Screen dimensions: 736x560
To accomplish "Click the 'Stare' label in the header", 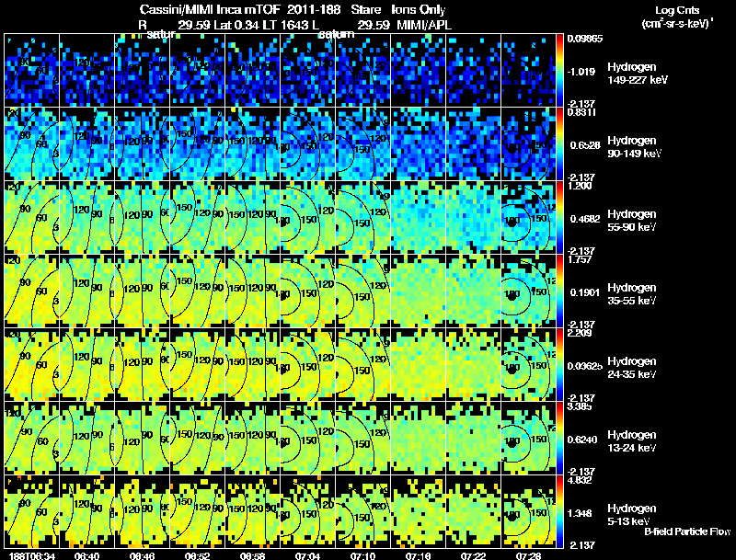I will 365,10.
